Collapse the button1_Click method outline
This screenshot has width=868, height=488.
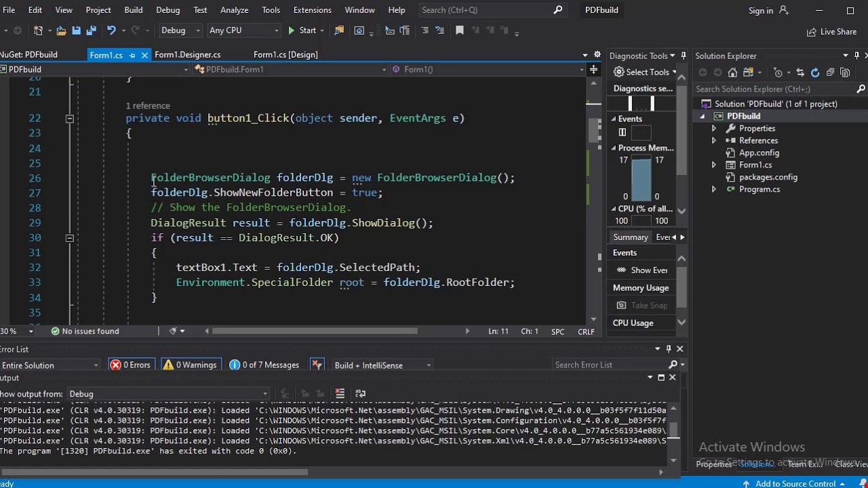coord(69,119)
